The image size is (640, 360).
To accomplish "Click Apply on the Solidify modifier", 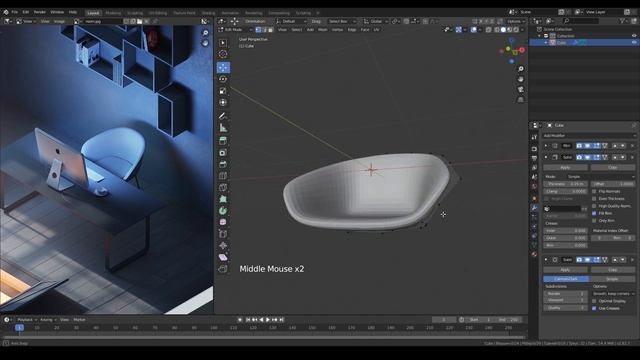I will 565,168.
